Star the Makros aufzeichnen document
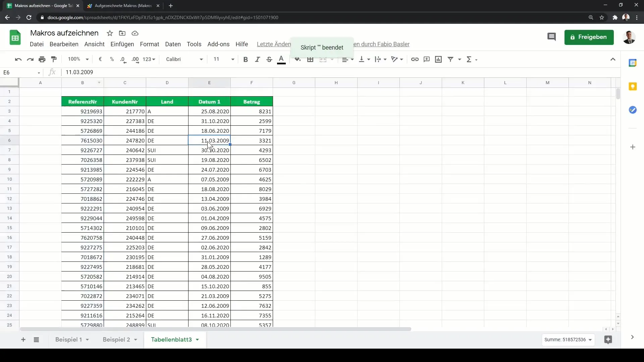The width and height of the screenshot is (644, 362). (110, 33)
